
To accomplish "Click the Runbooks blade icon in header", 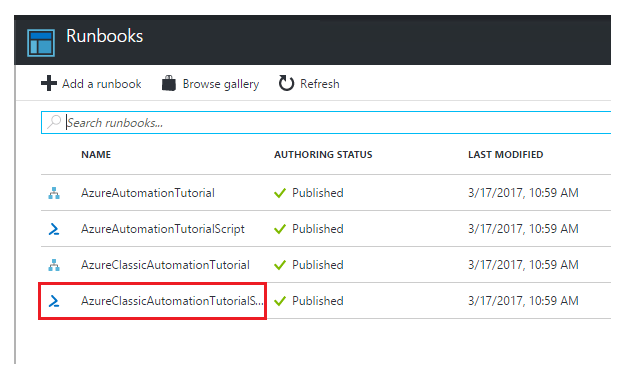I will (x=41, y=42).
